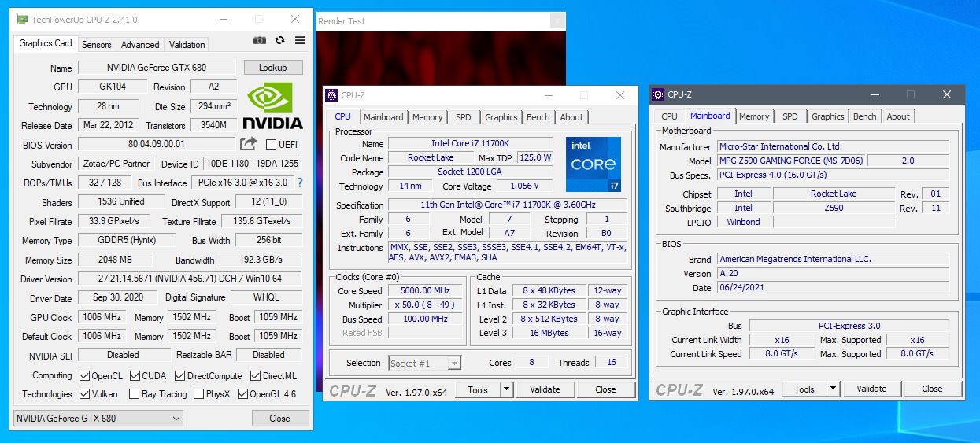The width and height of the screenshot is (980, 443).
Task: Click the Specification field in CPU-Z
Action: [x=508, y=205]
